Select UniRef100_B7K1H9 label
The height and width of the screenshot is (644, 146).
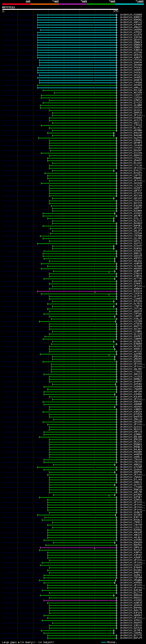[x=131, y=301]
